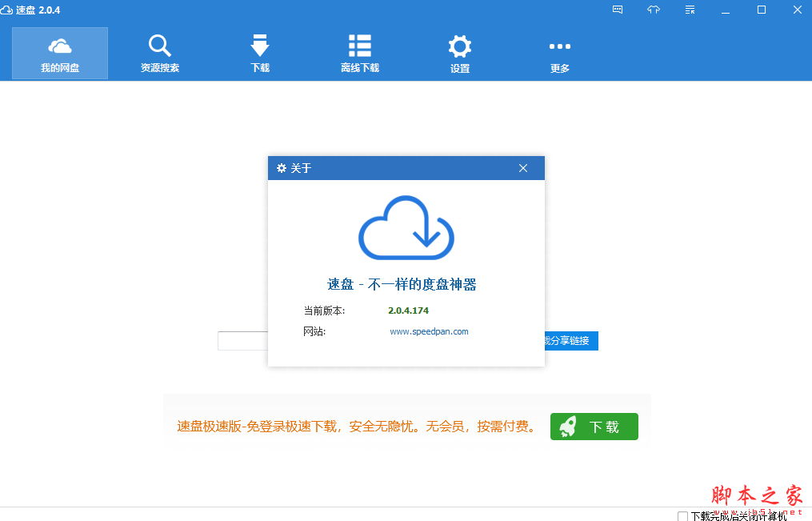Close the 关于 about dialog
Screen dimensions: 812x521
point(523,168)
